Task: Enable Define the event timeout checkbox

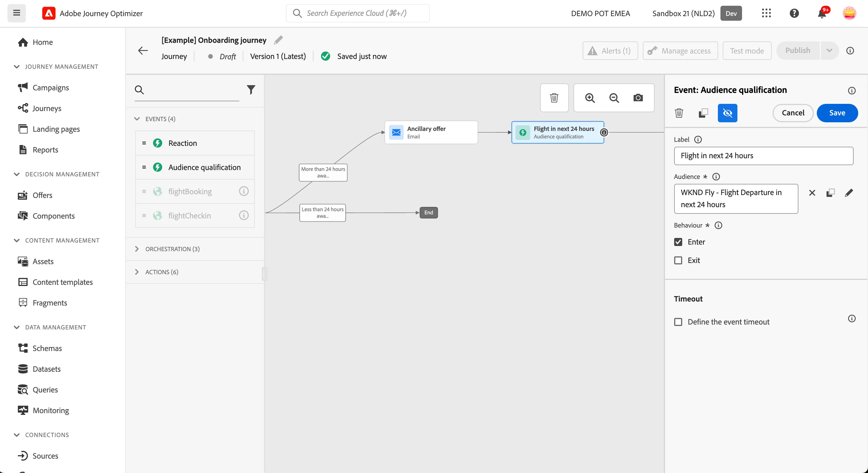Action: point(678,322)
